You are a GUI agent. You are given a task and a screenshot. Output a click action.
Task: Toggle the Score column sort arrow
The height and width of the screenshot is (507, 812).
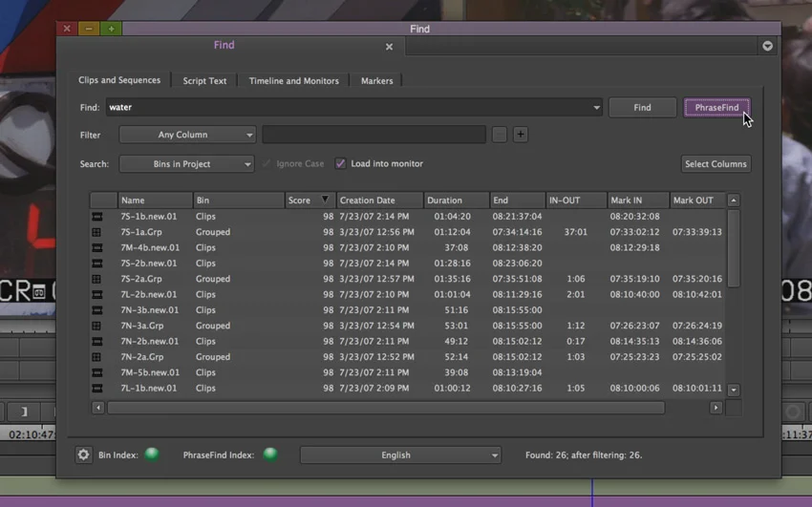[325, 200]
